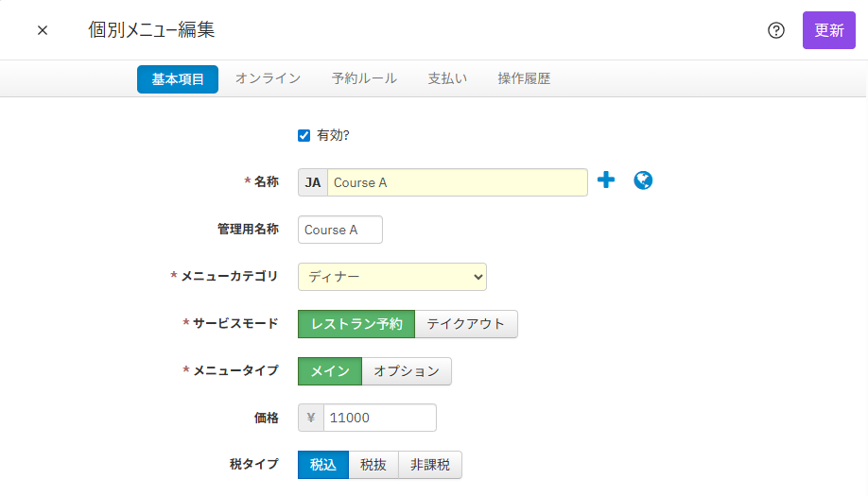Choose テイクアウト service mode
The height and width of the screenshot is (496, 868).
click(x=466, y=324)
